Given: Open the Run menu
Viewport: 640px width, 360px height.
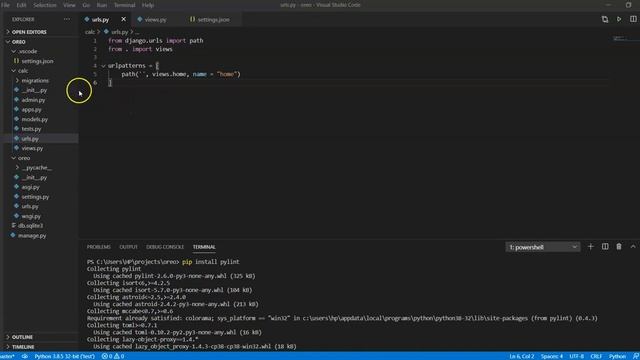Looking at the screenshot, I should click(x=102, y=5).
